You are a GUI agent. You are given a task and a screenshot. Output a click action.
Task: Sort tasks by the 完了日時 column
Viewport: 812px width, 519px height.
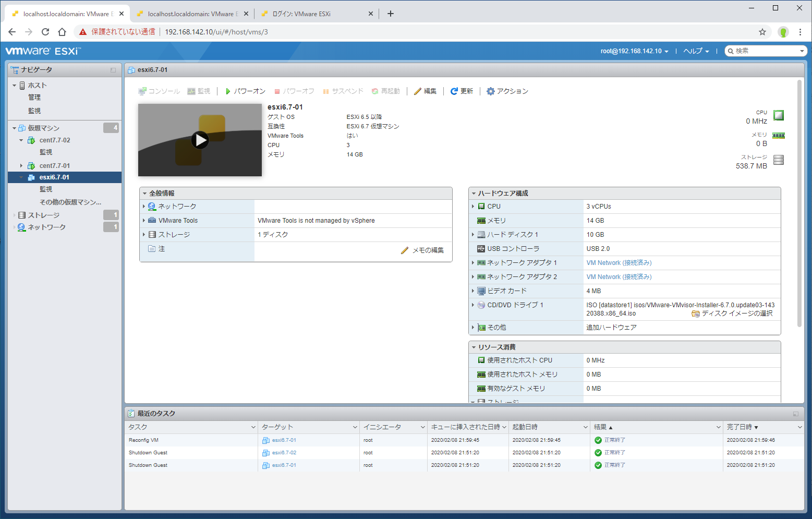click(764, 427)
